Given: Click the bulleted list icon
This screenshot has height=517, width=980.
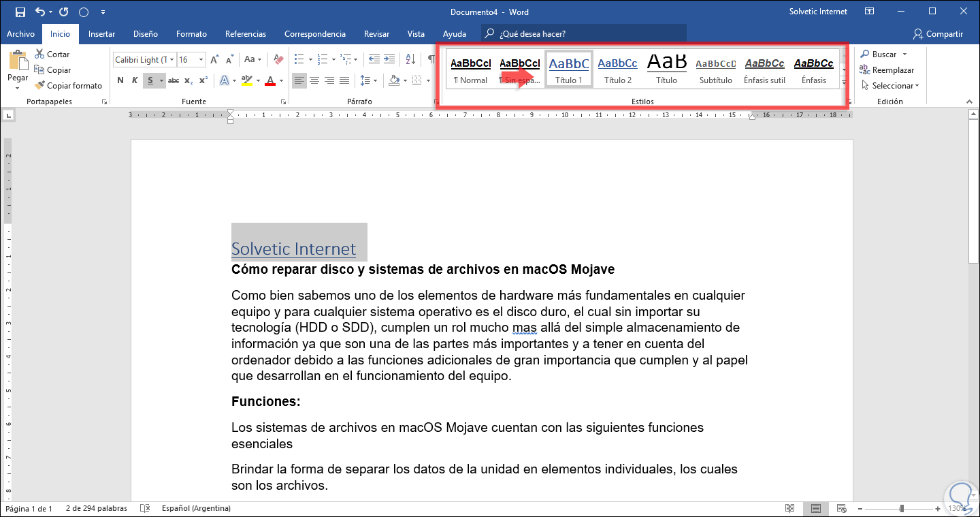Looking at the screenshot, I should [299, 60].
